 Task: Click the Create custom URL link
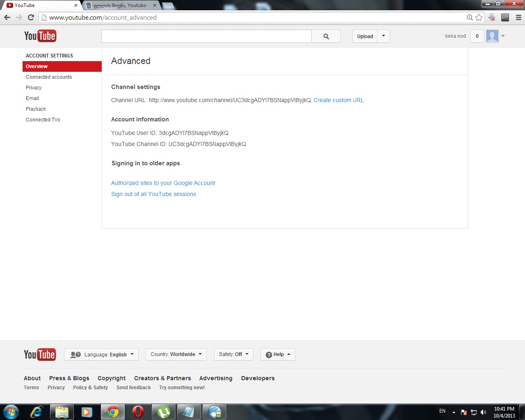click(338, 100)
